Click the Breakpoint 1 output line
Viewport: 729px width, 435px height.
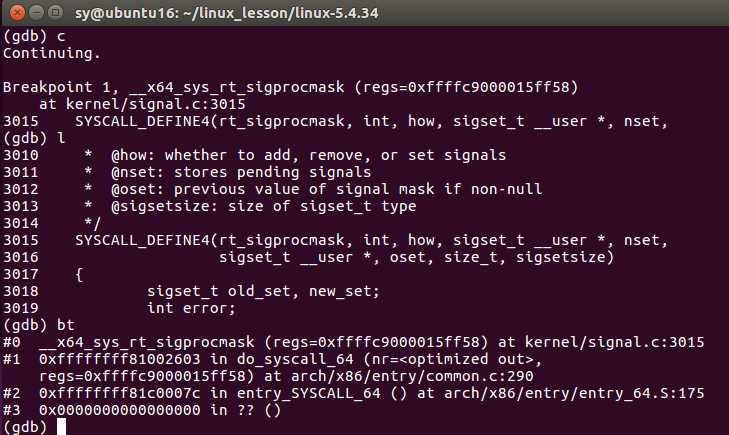pos(291,87)
